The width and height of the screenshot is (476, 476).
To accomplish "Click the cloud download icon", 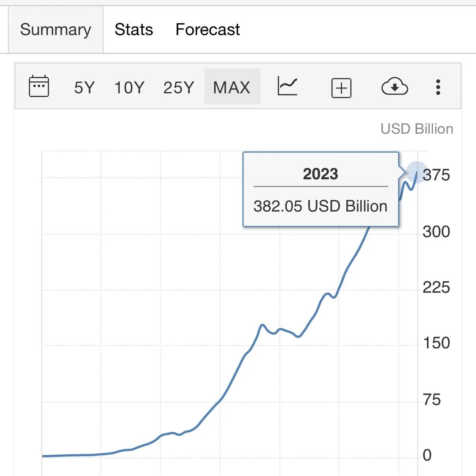I will 395,87.
